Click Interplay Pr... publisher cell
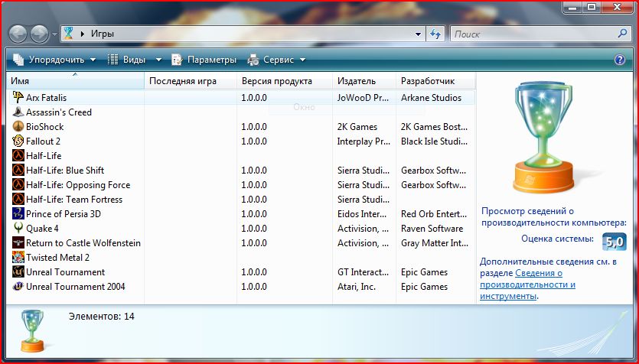The width and height of the screenshot is (639, 364). (x=364, y=141)
